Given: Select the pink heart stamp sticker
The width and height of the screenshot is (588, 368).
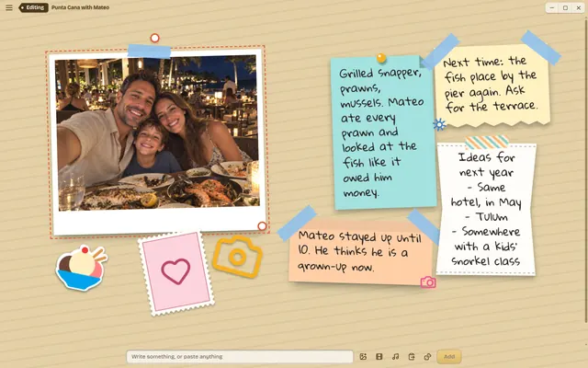Looking at the screenshot, I should 175,273.
